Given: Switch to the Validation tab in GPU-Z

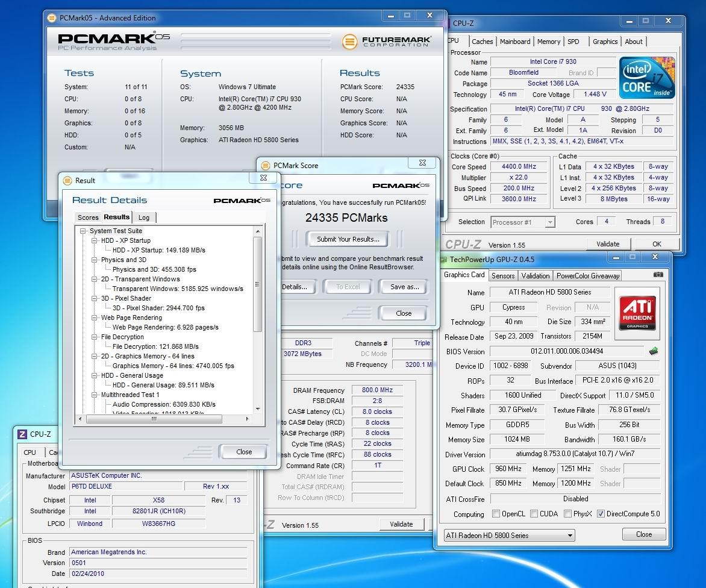Looking at the screenshot, I should click(x=536, y=275).
